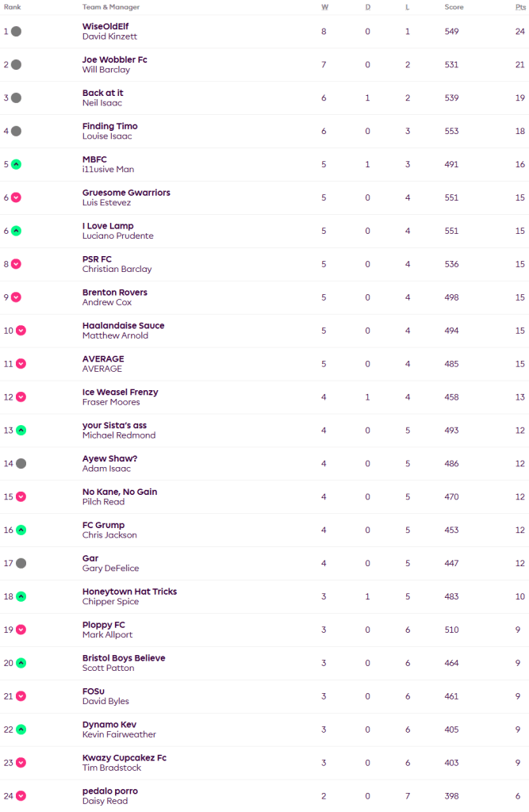Click the green up arrow beside Dynamo Kev
This screenshot has height=812, width=529.
point(21,730)
